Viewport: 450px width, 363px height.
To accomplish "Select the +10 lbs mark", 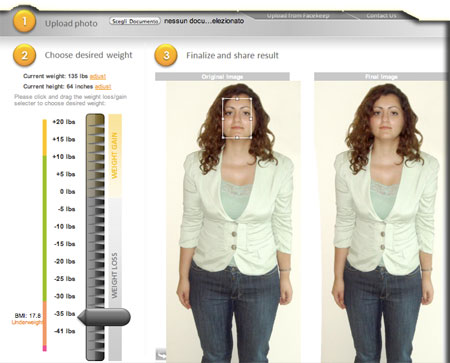I will click(x=64, y=157).
